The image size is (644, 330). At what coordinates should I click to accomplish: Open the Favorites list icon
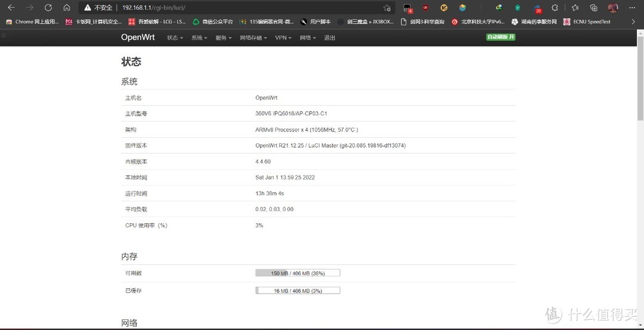[x=575, y=8]
